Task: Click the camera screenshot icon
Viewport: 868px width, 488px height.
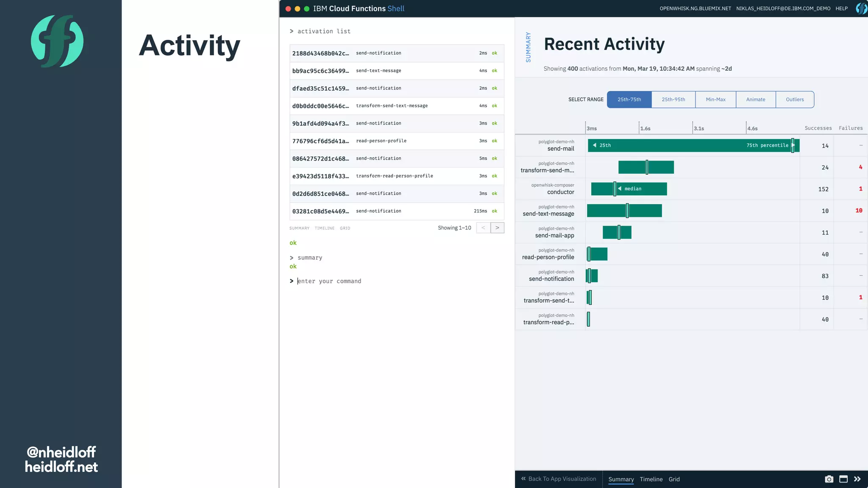Action: pos(829,479)
